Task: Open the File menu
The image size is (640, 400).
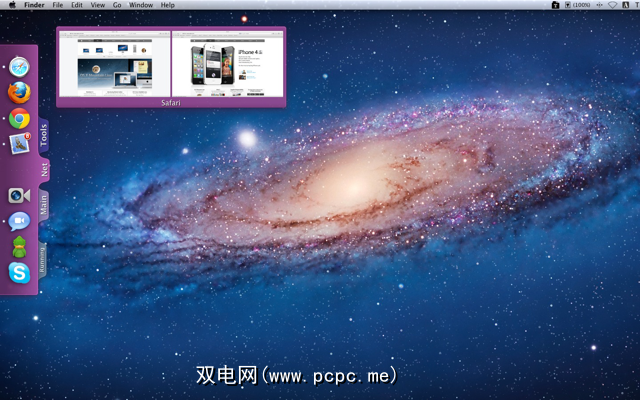Action: 58,5
